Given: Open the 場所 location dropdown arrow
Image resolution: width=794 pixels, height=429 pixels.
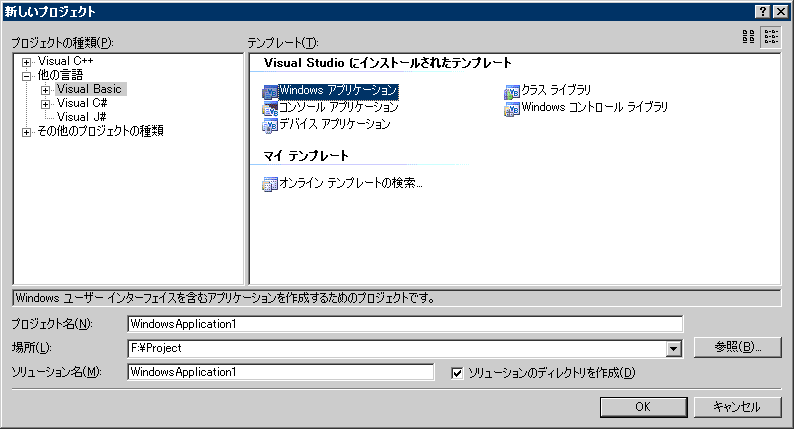Looking at the screenshot, I should coord(673,348).
